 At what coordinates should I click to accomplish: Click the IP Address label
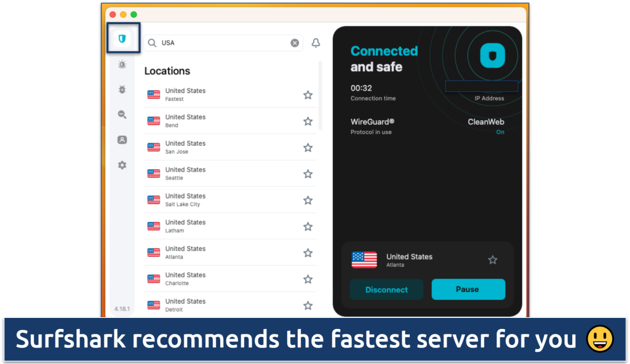click(489, 98)
